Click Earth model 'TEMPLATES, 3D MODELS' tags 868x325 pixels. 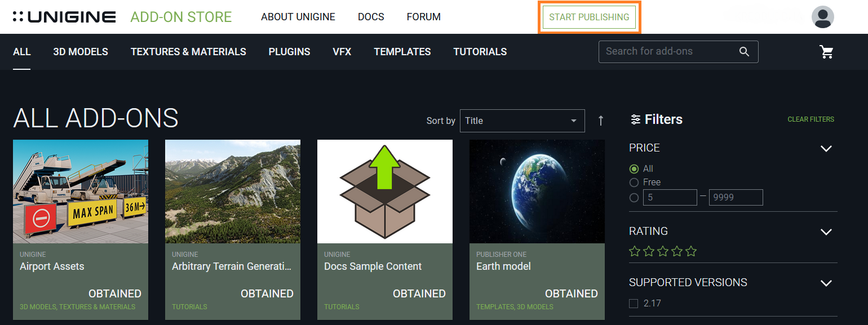[x=515, y=307]
